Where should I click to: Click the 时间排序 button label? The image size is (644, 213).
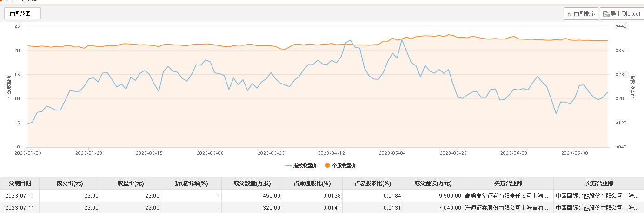(x=584, y=14)
